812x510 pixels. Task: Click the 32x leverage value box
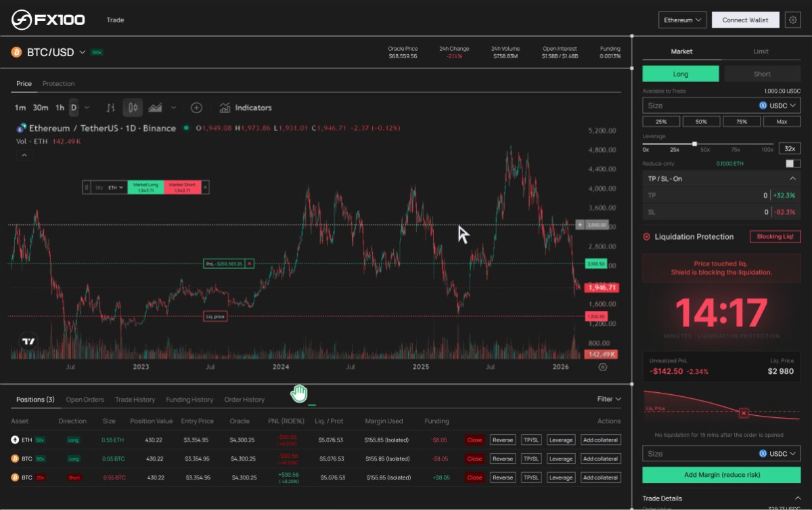pos(790,148)
